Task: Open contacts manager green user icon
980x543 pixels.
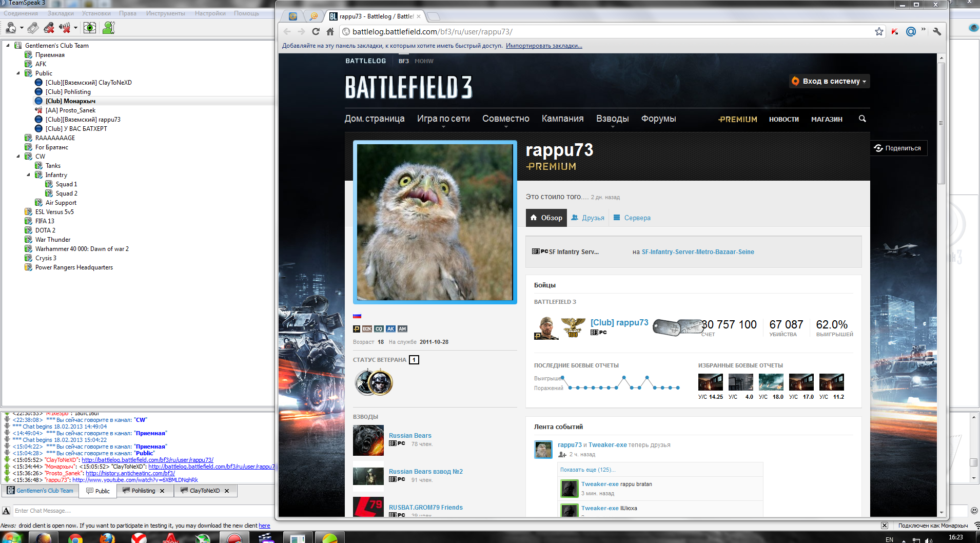Action: [108, 28]
